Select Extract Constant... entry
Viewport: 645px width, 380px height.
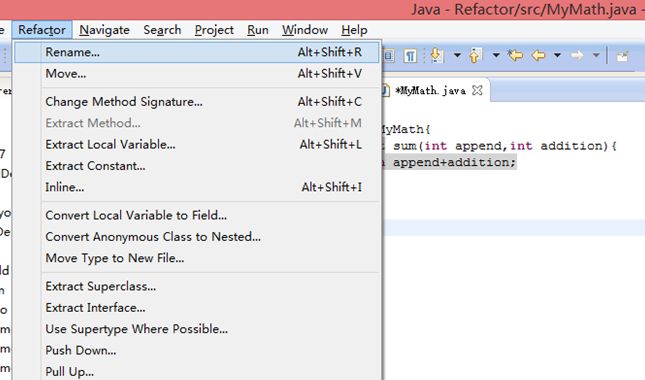[x=197, y=166]
